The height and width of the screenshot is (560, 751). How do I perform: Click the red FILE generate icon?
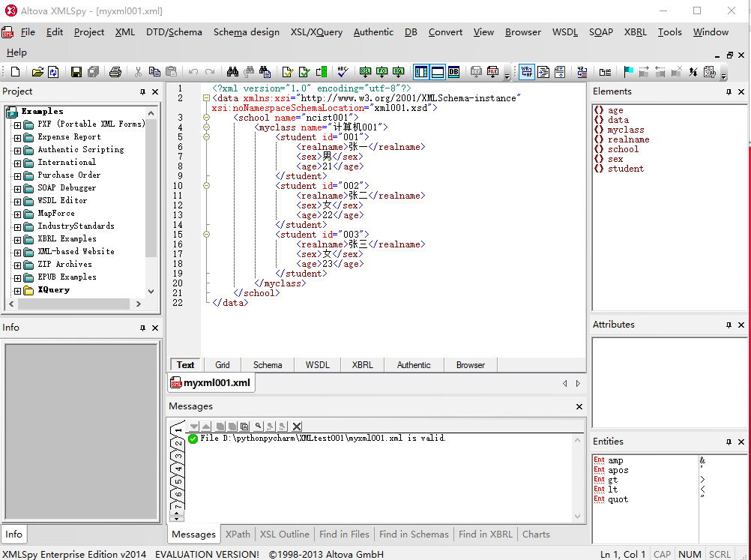coord(492,72)
